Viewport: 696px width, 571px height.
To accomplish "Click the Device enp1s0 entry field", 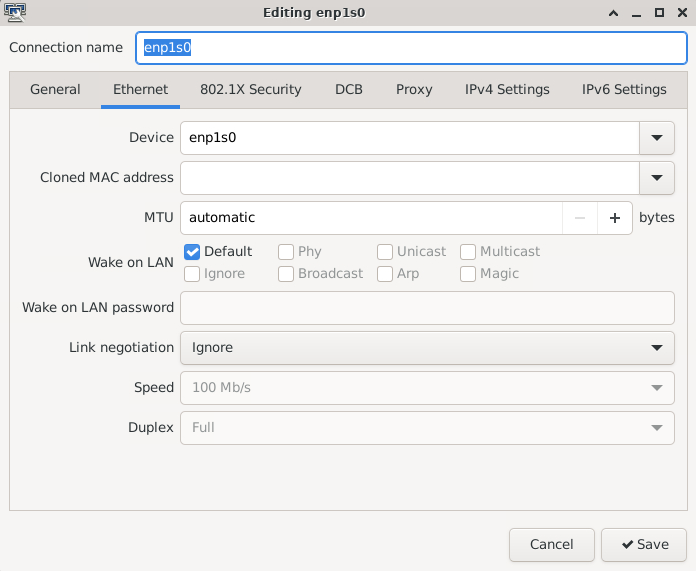I will [x=409, y=138].
